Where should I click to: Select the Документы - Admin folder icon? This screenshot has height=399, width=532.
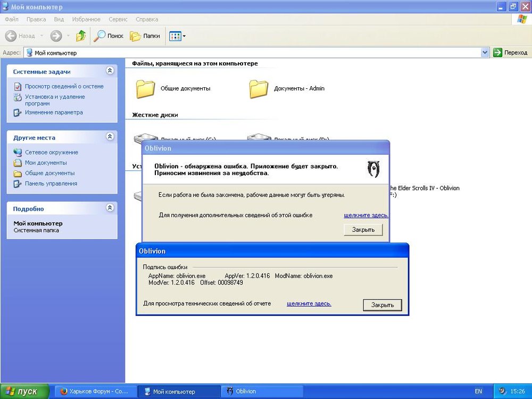click(259, 89)
